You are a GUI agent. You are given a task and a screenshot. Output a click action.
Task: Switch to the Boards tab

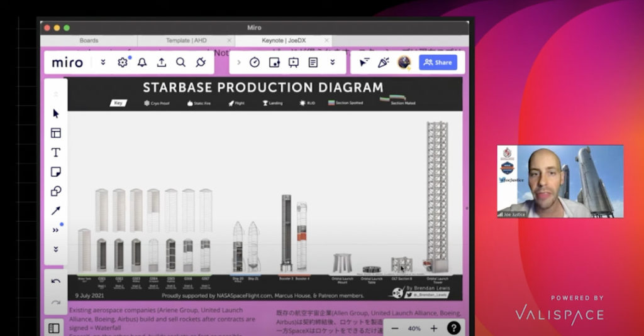(89, 40)
